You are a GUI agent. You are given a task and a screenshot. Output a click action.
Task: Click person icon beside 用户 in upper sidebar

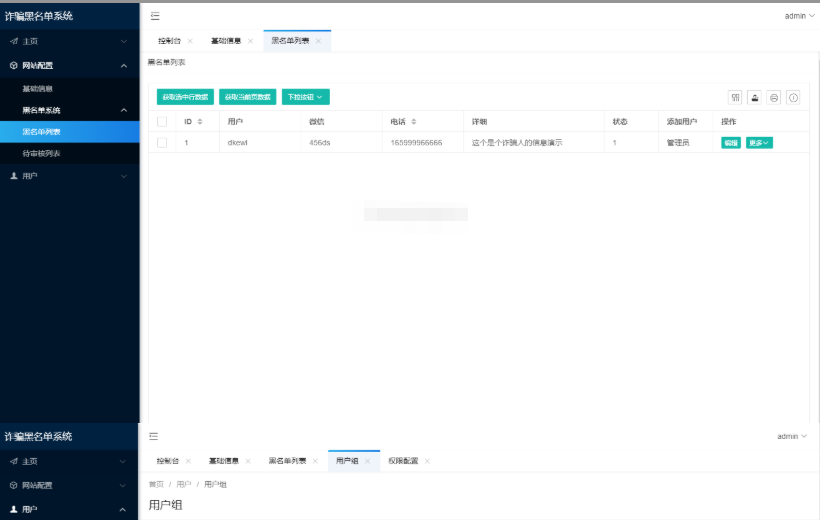point(14,176)
